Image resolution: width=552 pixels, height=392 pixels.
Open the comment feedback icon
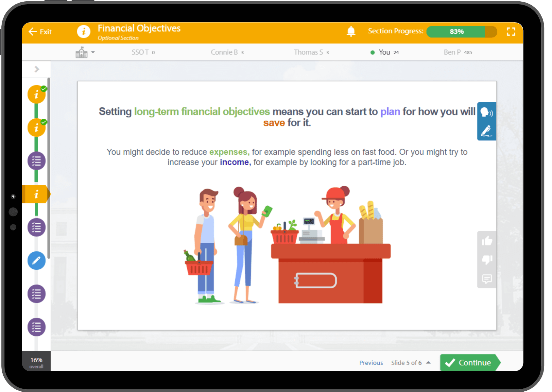[487, 279]
